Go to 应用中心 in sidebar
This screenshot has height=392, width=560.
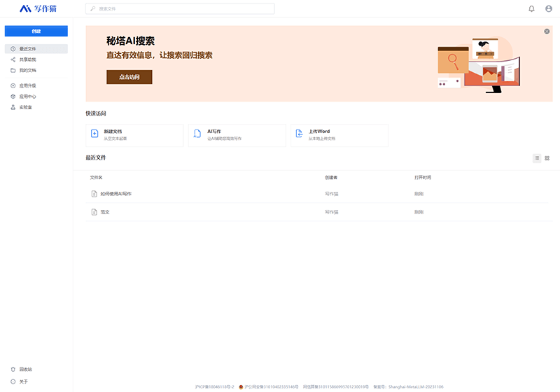tap(27, 97)
